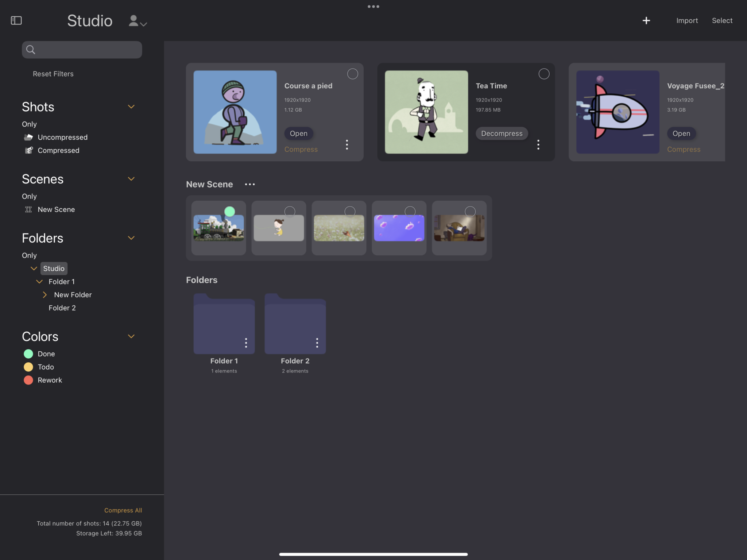The width and height of the screenshot is (747, 560).
Task: Collapse the Shots section chevron
Action: coord(131,107)
